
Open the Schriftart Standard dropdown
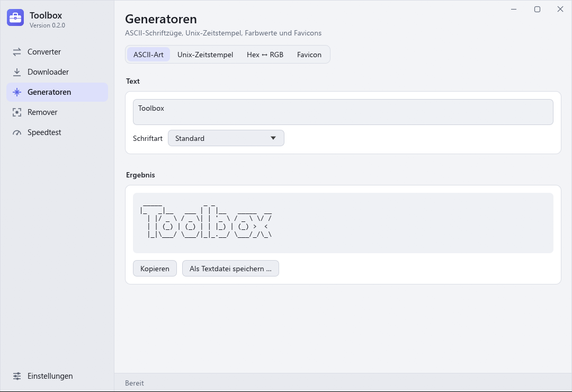[x=226, y=138]
